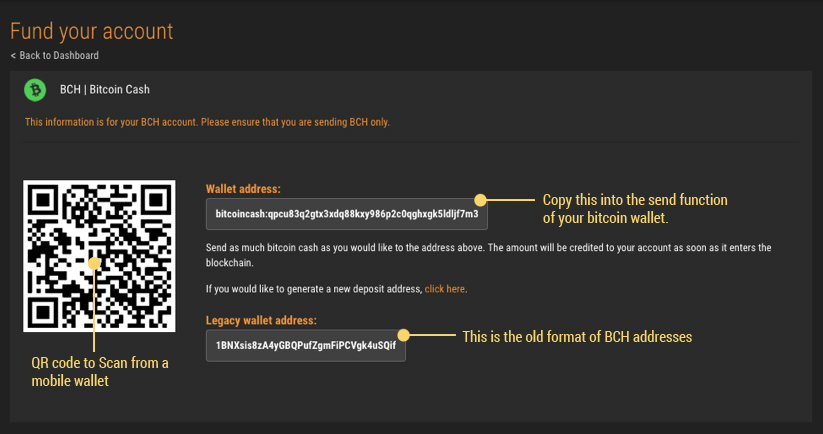
Task: Click the green Bitcoin Cash coin icon
Action: pyautogui.click(x=35, y=90)
